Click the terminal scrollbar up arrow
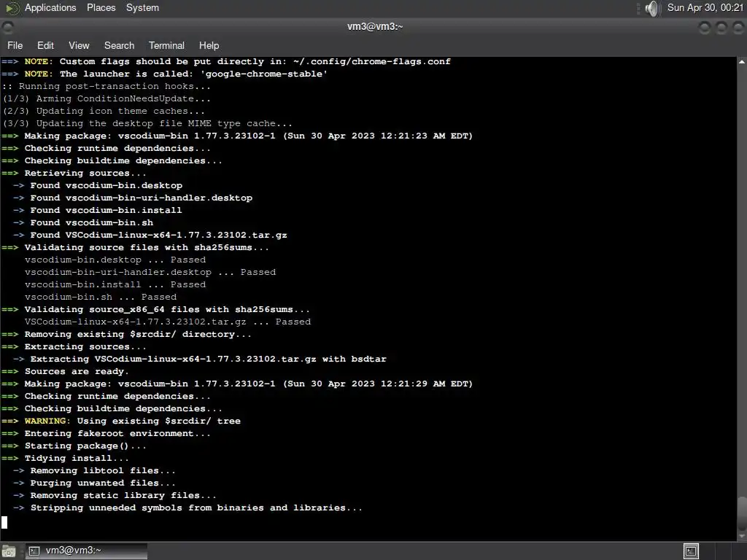 point(742,62)
